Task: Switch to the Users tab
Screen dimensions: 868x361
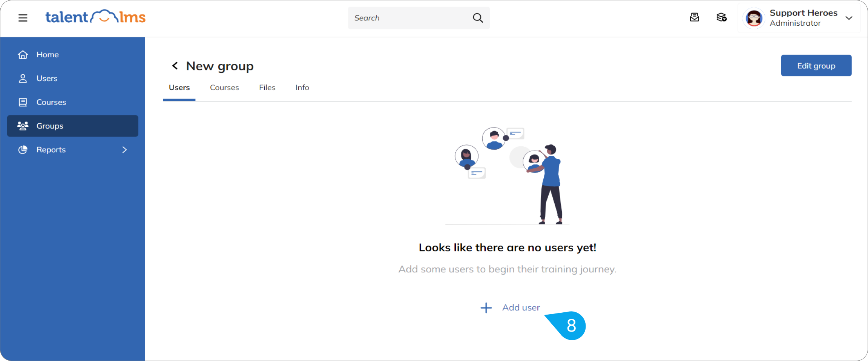Action: coord(179,88)
